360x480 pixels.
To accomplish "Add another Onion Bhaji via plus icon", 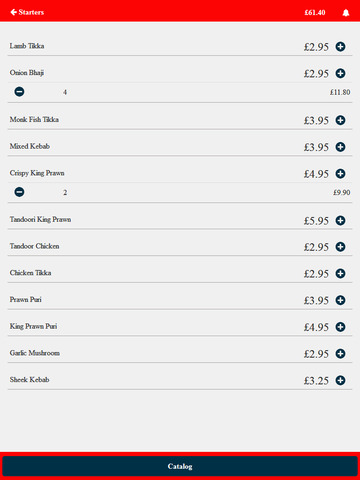I will [x=340, y=73].
